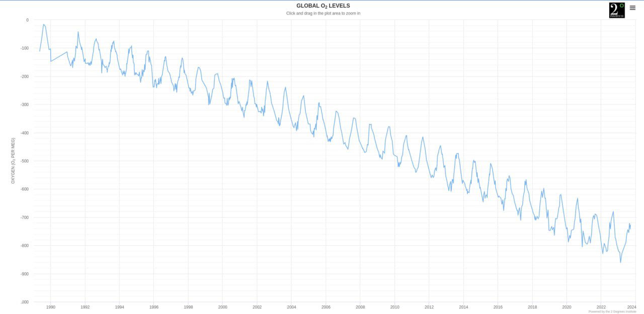This screenshot has height=314, width=644.
Task: Click the -900 label on the y-axis
Action: 24,274
